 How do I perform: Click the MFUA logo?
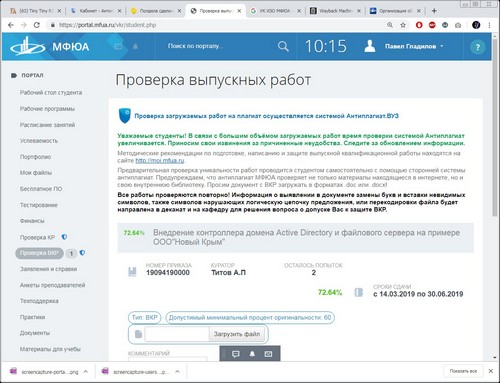50,46
